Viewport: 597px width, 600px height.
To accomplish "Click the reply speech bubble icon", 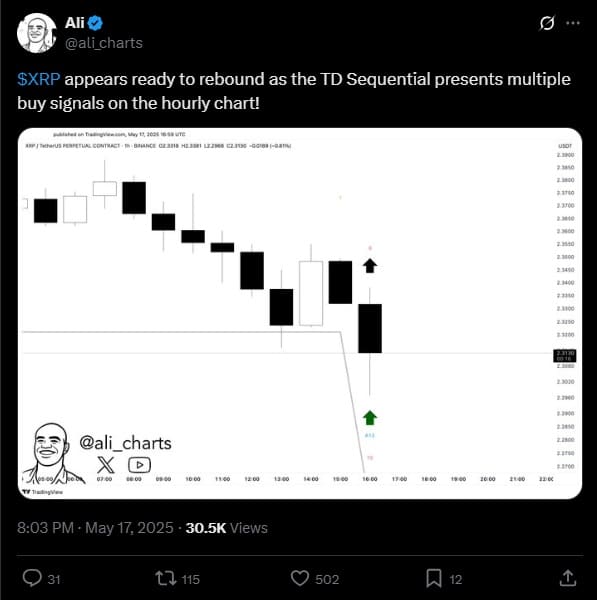I will (32, 578).
